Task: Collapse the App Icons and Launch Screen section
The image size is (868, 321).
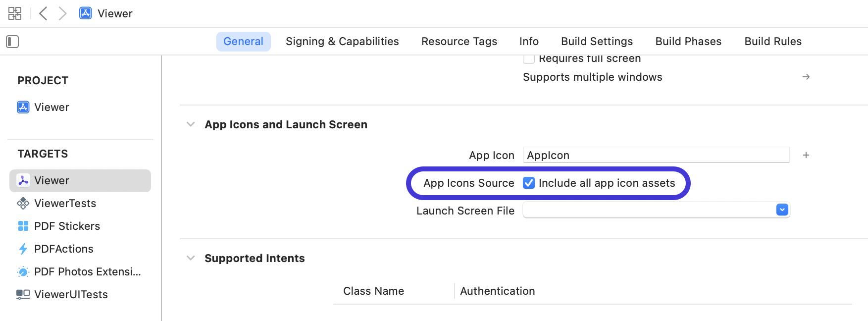Action: 191,124
